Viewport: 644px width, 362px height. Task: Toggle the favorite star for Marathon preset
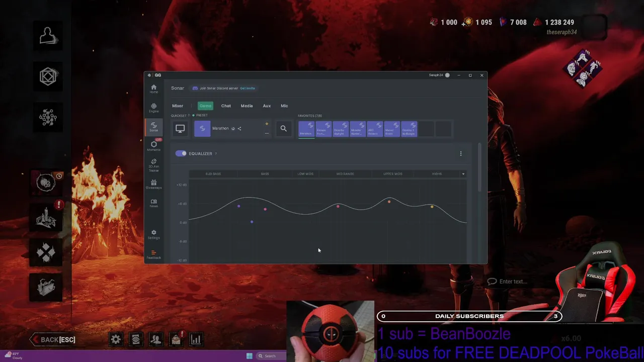[x=267, y=124]
